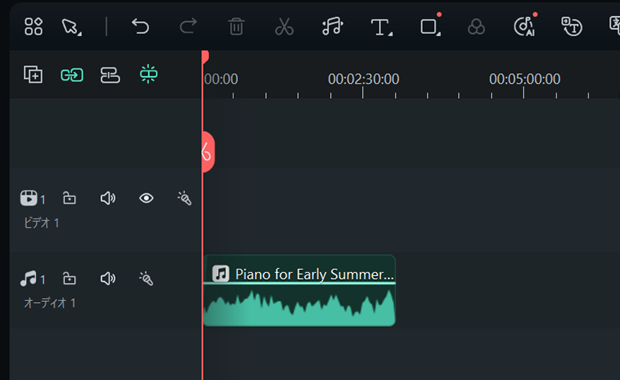Select the Piano for Early Summer audio clip
Image resolution: width=620 pixels, height=380 pixels.
coord(299,291)
